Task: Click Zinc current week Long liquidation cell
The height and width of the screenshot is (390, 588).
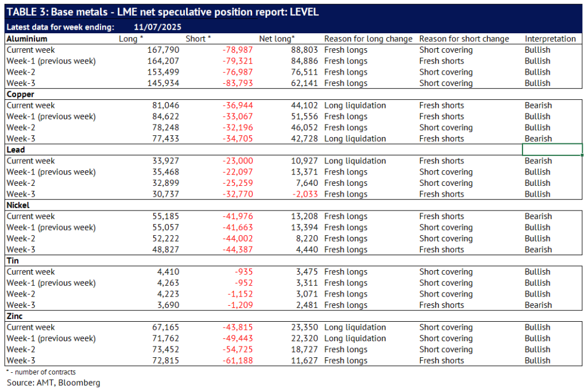Action: [355, 327]
